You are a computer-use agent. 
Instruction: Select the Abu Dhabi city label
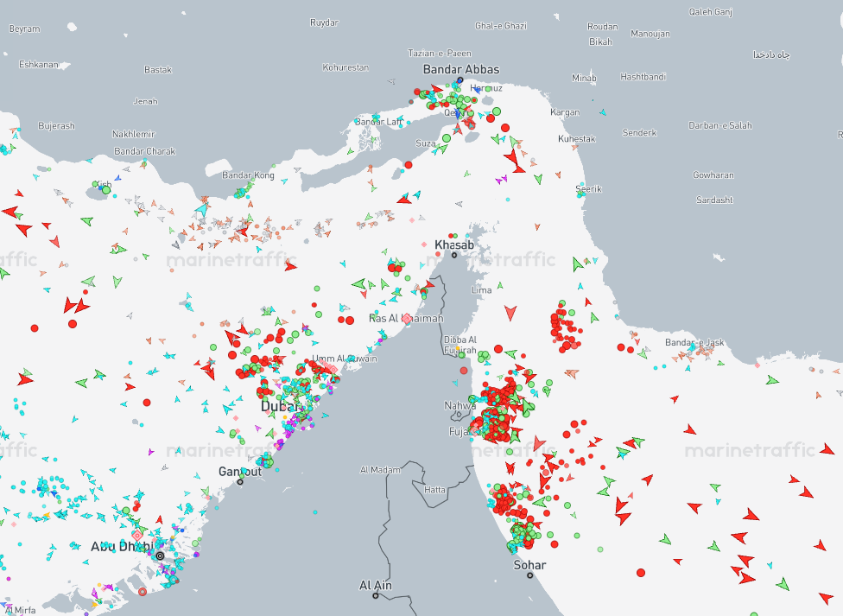pos(122,547)
